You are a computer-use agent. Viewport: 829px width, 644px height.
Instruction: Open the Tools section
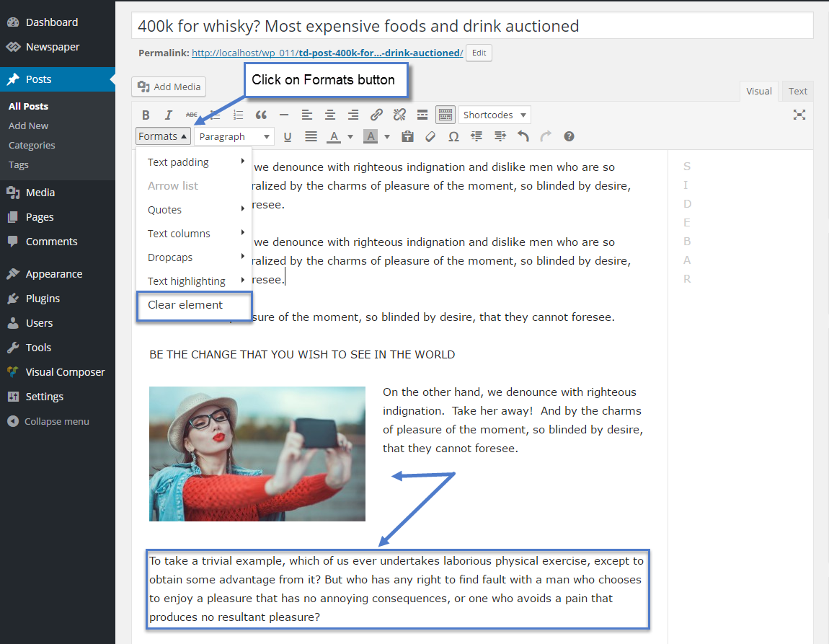pos(58,348)
